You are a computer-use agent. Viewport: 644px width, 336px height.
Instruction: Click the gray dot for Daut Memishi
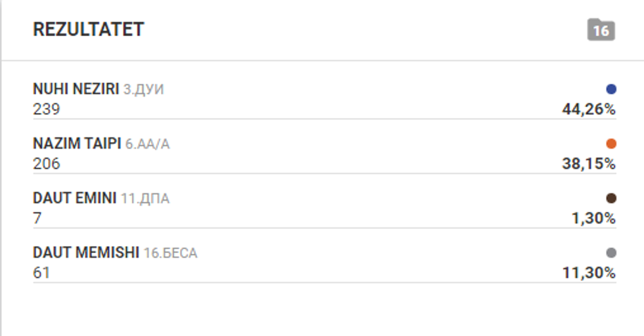(x=611, y=252)
